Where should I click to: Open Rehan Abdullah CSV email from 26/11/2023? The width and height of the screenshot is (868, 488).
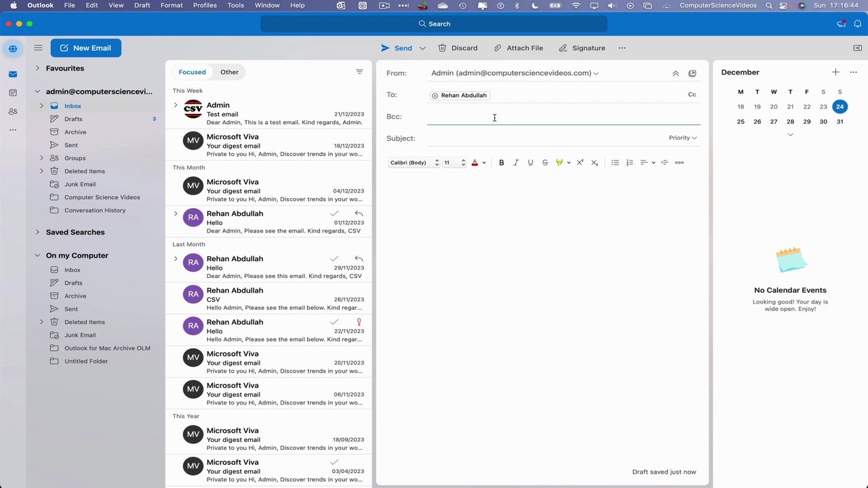click(269, 299)
